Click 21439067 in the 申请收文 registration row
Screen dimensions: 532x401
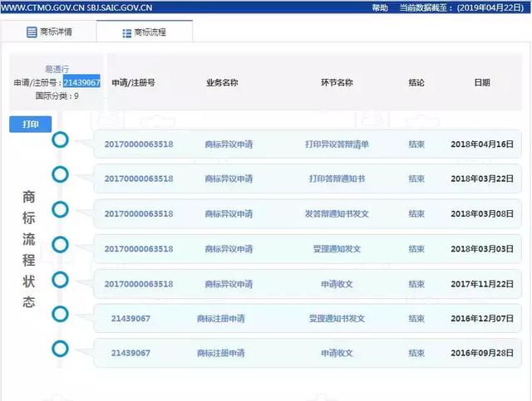[x=131, y=353]
